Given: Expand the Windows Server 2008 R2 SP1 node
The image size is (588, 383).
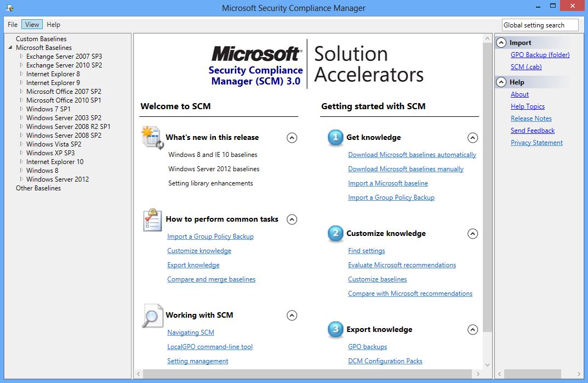Looking at the screenshot, I should click(x=21, y=127).
